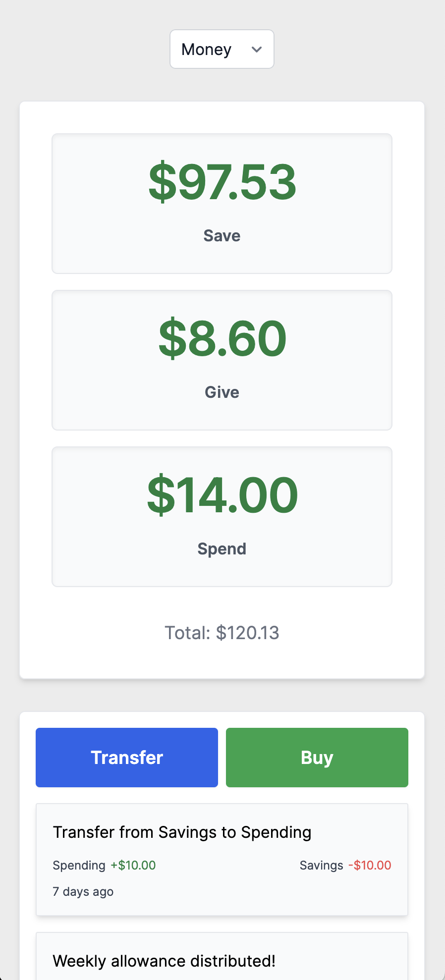Select the $97.53 savings amount
The image size is (445, 980).
point(222,182)
